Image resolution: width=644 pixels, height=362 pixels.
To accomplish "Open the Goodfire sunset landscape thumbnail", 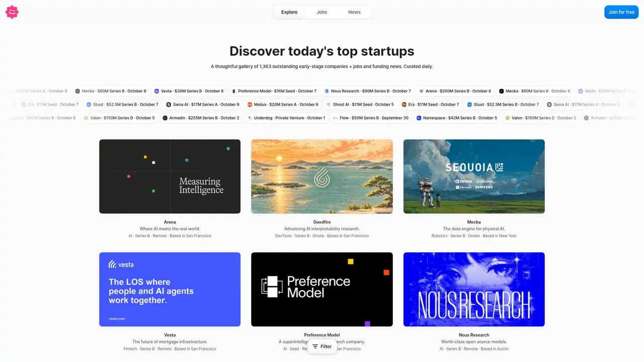I will pyautogui.click(x=322, y=176).
